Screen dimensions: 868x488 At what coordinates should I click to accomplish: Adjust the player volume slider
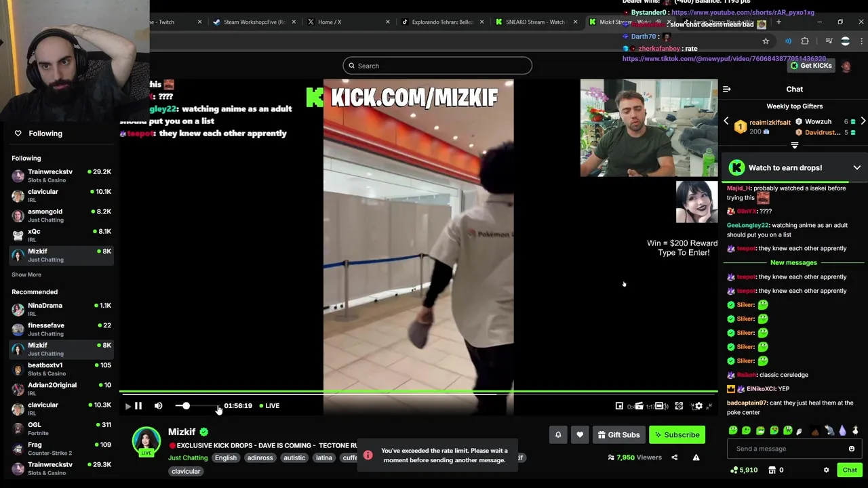click(198, 405)
